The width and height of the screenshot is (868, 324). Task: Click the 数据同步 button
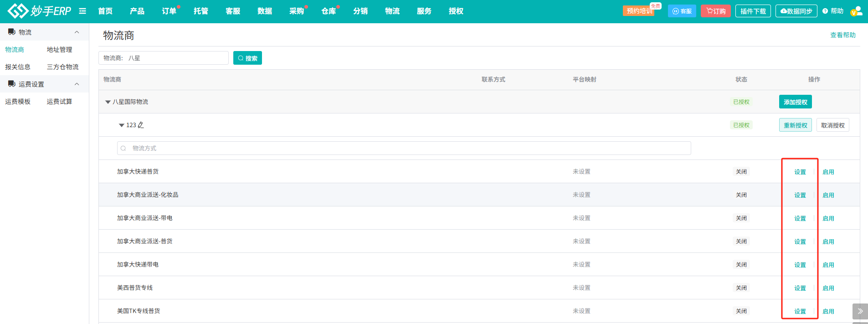click(x=796, y=11)
